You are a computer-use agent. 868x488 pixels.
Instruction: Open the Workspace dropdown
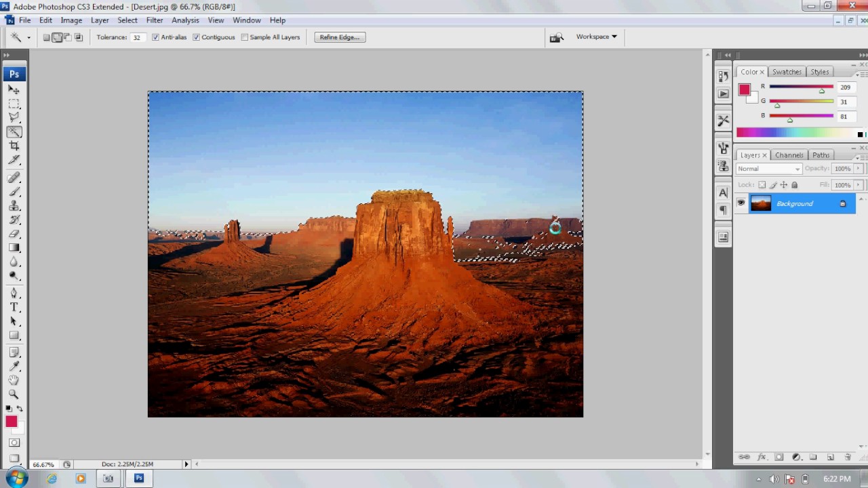[596, 37]
